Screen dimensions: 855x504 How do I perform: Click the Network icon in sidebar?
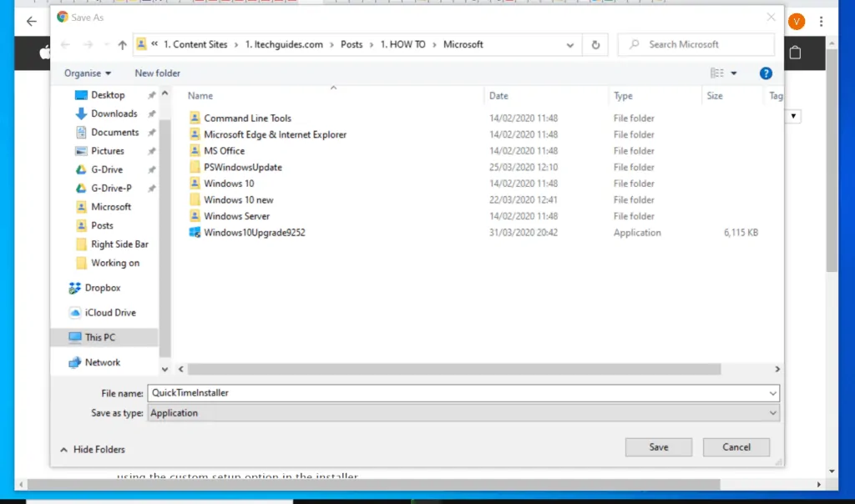(76, 363)
